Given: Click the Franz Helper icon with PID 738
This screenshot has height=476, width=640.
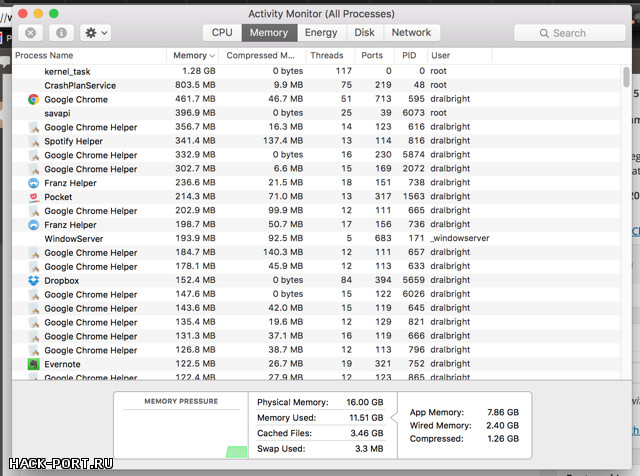Looking at the screenshot, I should 33,183.
